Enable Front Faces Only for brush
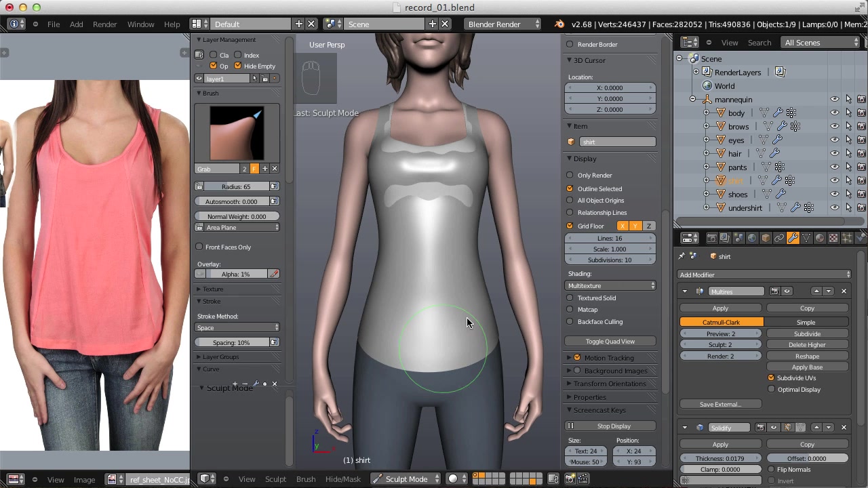 tap(199, 247)
